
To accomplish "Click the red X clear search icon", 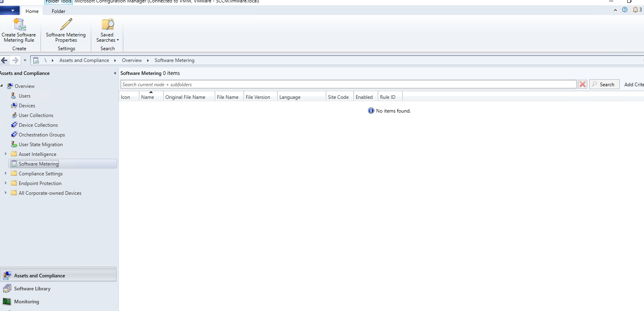I will pos(582,84).
